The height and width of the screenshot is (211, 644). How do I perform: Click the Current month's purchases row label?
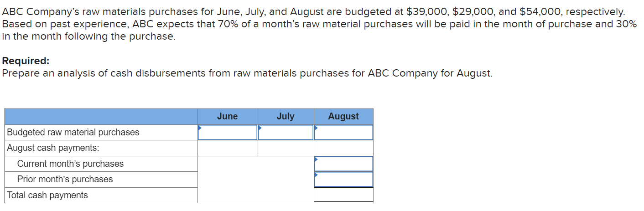coord(70,164)
